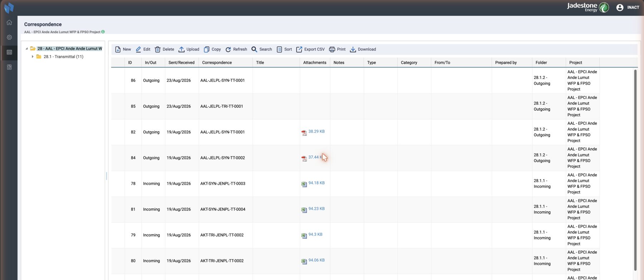Select row ID 85 cell
The height and width of the screenshot is (280, 644).
coord(133,106)
